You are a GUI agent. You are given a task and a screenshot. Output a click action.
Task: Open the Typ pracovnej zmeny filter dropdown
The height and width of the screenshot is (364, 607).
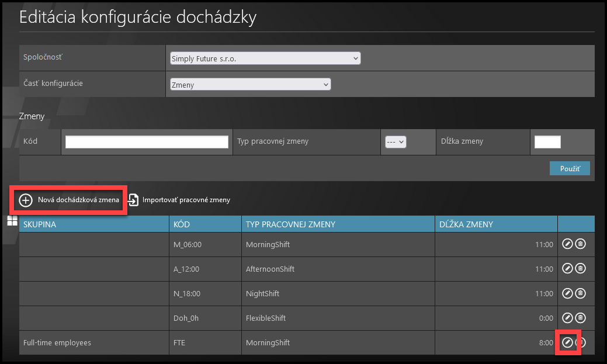(x=396, y=142)
